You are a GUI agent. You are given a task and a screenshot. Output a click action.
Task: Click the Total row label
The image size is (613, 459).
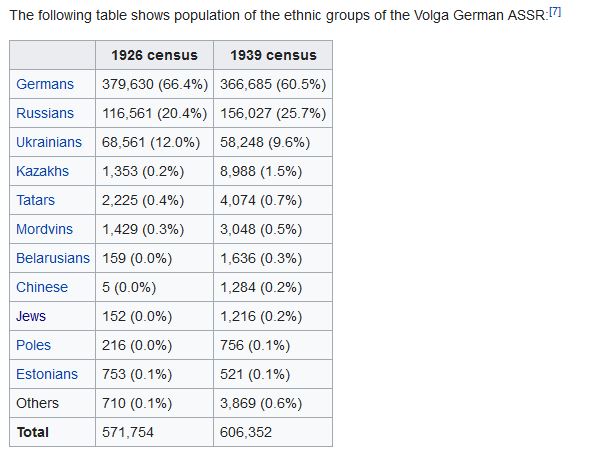pos(32,432)
